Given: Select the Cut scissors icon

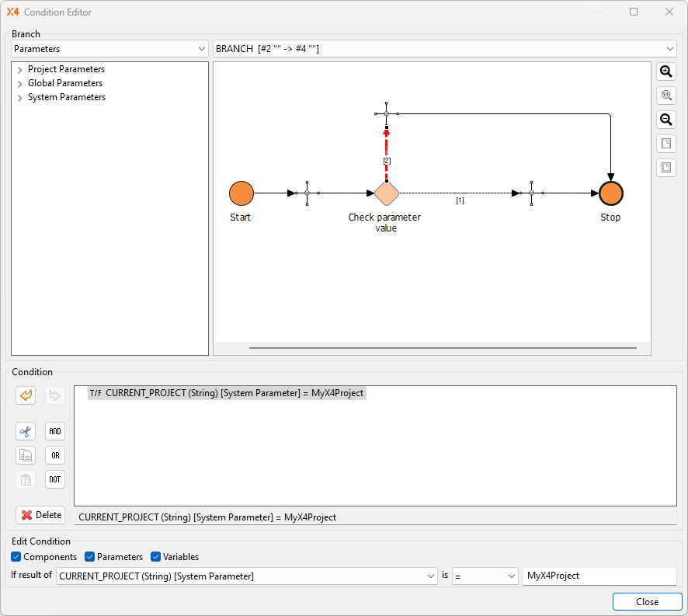Looking at the screenshot, I should click(x=26, y=431).
